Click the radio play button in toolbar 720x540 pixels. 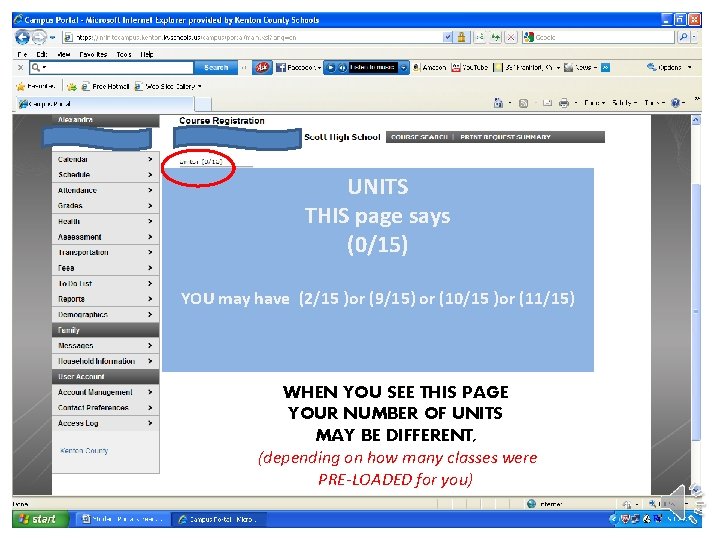[331, 68]
